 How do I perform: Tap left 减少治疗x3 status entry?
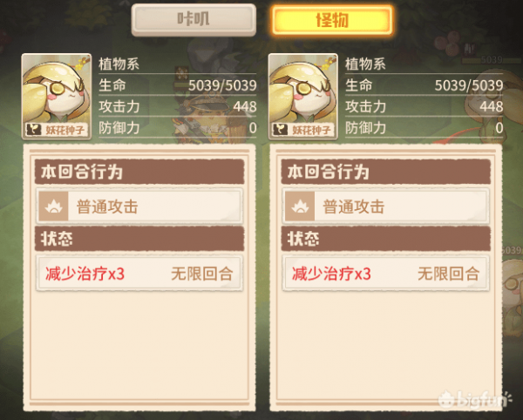(x=139, y=274)
